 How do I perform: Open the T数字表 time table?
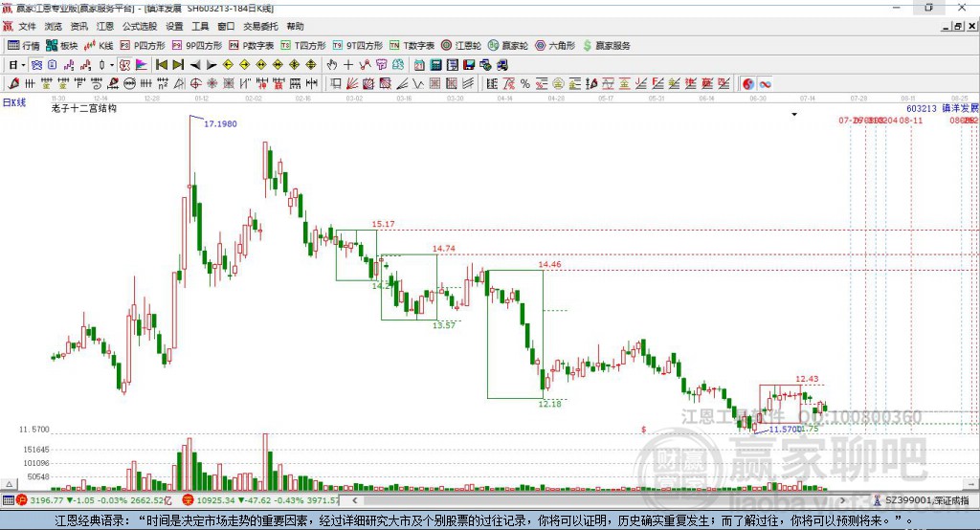coord(412,45)
